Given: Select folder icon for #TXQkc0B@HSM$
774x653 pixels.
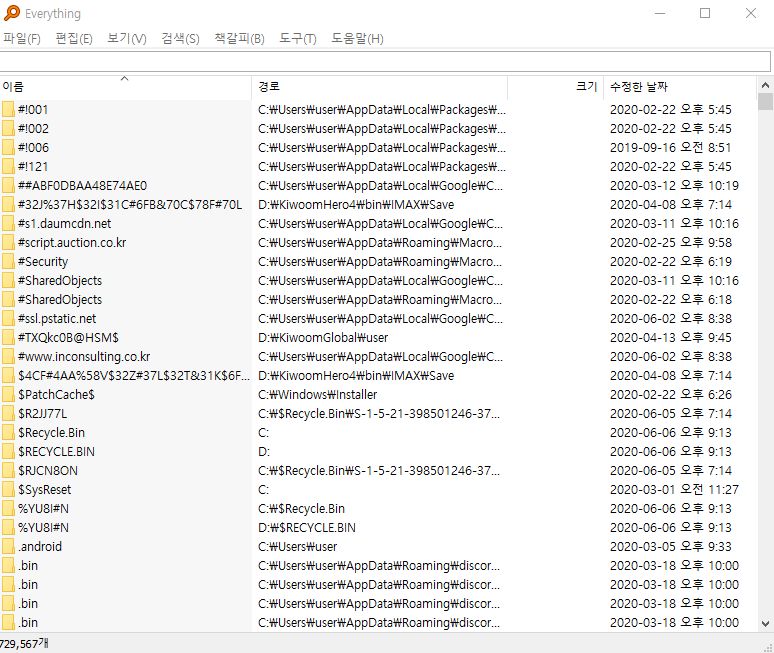Looking at the screenshot, I should [8, 338].
